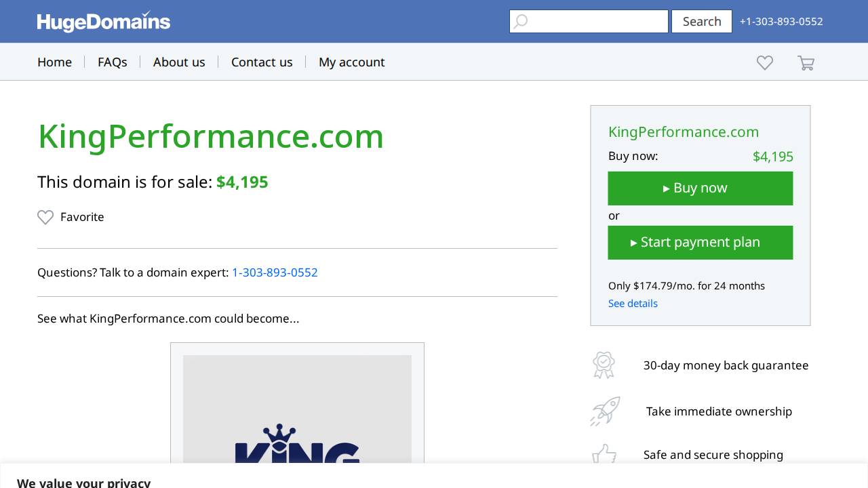868x488 pixels.
Task: Click 'This domain is for sale' text
Action: [125, 182]
